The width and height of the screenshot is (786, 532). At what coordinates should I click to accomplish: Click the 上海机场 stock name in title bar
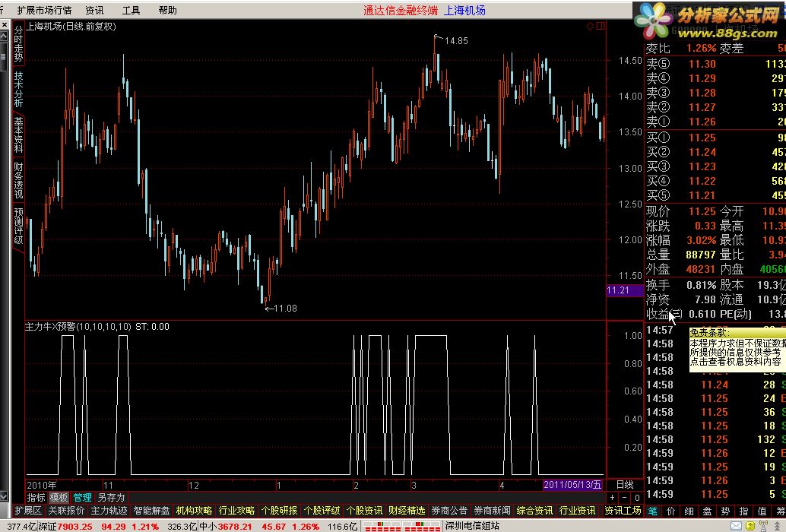click(x=464, y=10)
